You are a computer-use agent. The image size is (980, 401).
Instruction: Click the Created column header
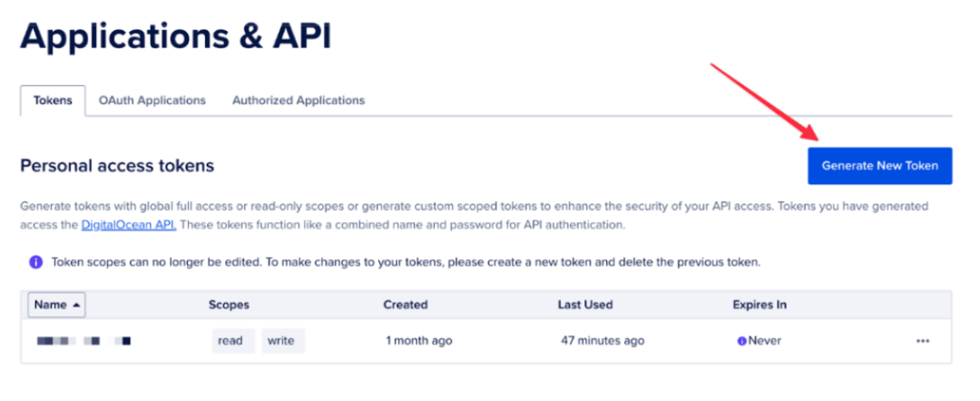405,305
